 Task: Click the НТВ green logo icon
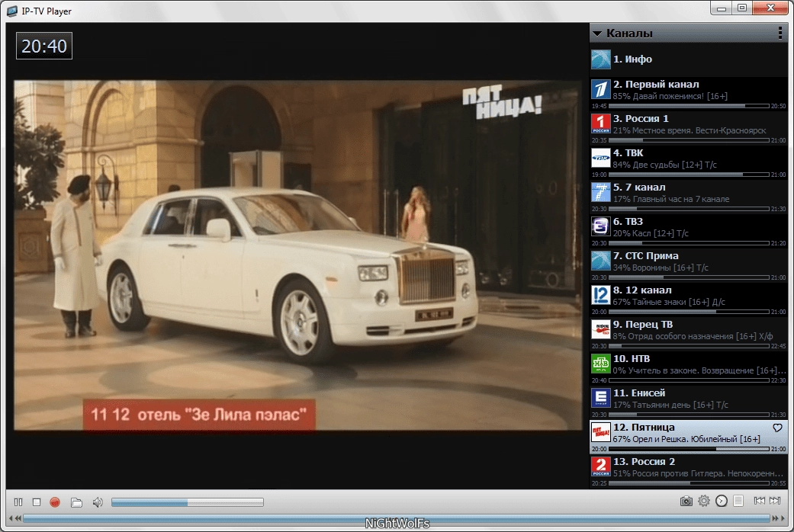pyautogui.click(x=601, y=364)
